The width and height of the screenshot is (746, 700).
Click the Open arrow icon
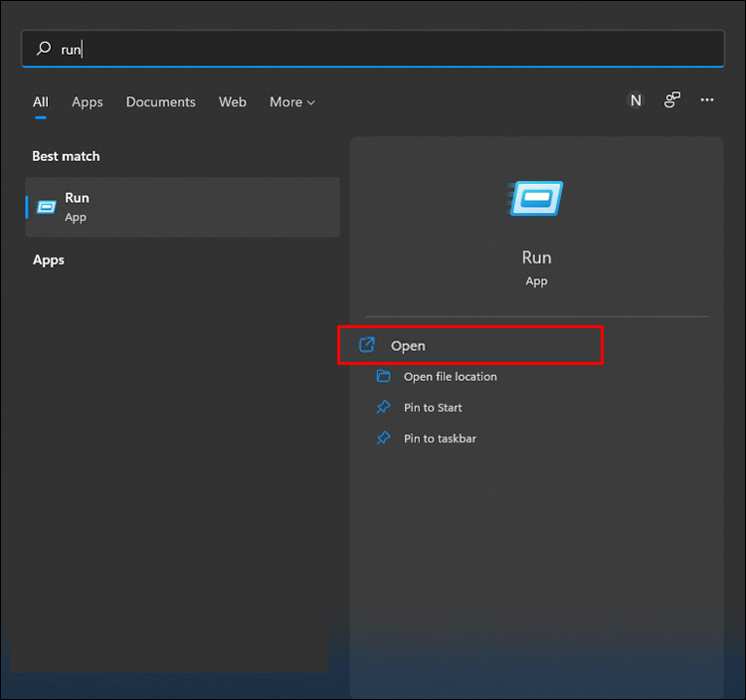click(x=367, y=345)
